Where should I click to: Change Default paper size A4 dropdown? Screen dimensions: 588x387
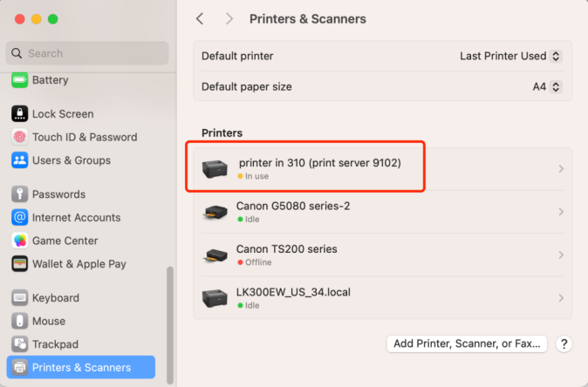[x=547, y=87]
